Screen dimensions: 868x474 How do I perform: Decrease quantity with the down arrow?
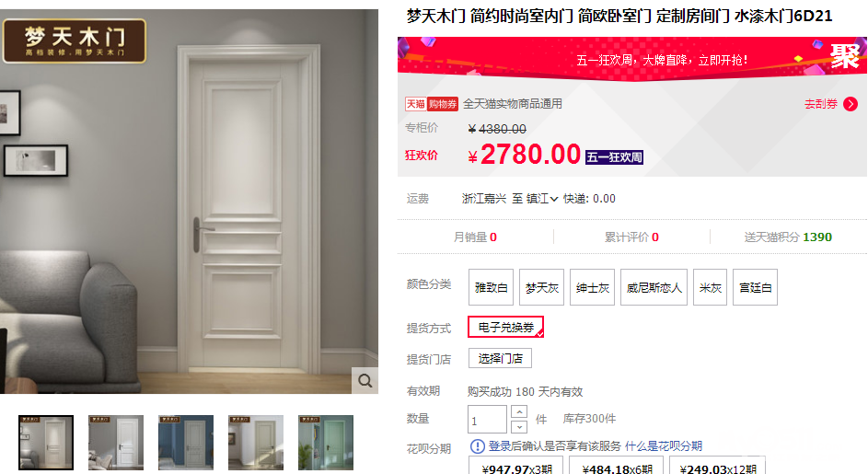pyautogui.click(x=519, y=427)
